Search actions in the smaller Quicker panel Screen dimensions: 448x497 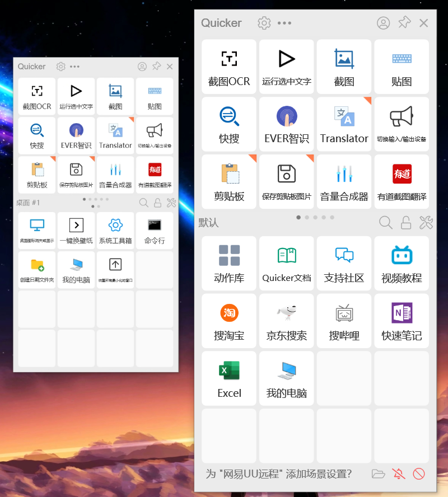pos(143,203)
